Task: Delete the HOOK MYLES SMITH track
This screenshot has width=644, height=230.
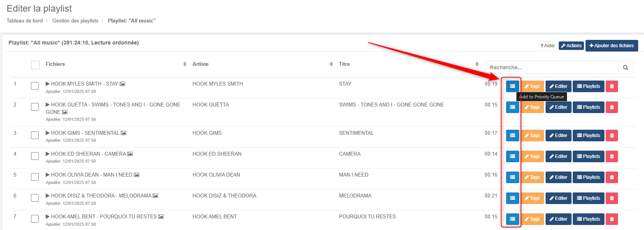Action: pyautogui.click(x=612, y=86)
